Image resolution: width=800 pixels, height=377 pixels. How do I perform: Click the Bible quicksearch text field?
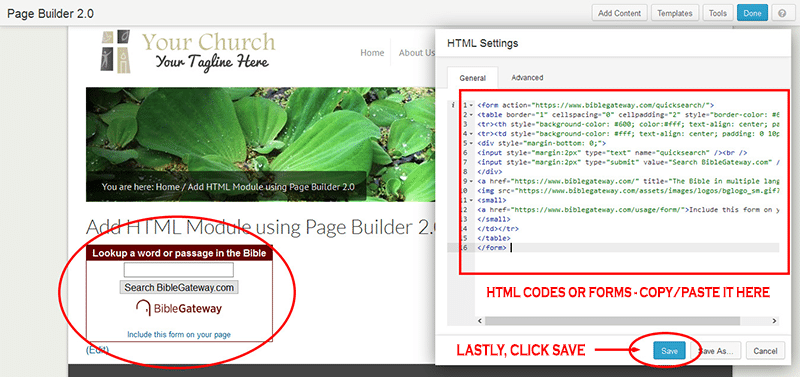[x=179, y=270]
